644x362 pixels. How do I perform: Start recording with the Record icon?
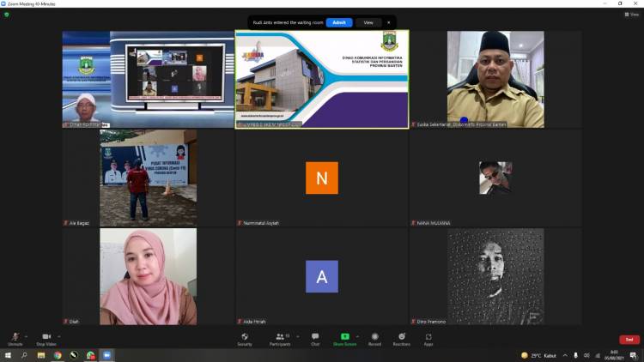(x=374, y=336)
